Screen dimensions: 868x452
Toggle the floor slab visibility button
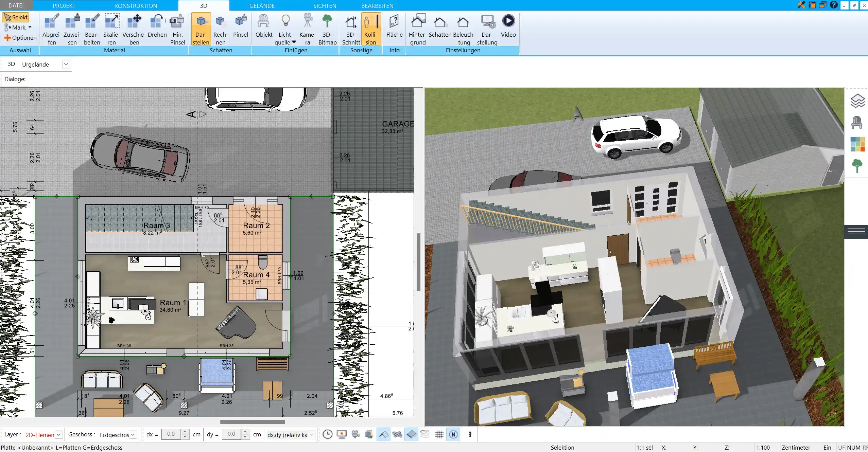point(411,434)
